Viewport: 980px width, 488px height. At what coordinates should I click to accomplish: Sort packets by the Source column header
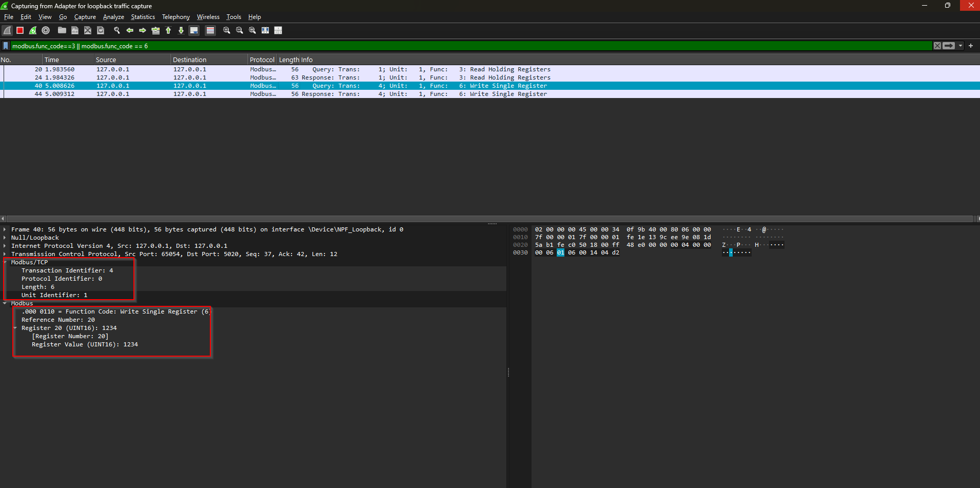(x=132, y=60)
